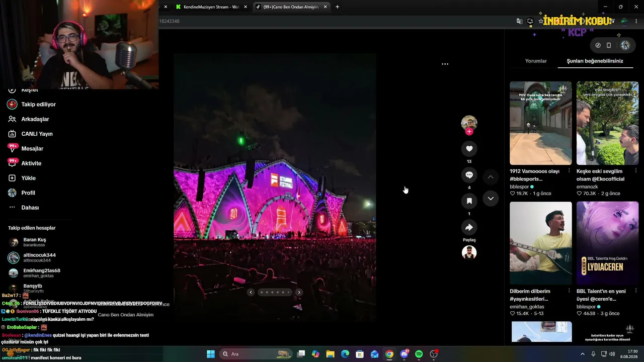Open Microsoft Edge from taskbar
This screenshot has width=644, height=362.
click(345, 354)
